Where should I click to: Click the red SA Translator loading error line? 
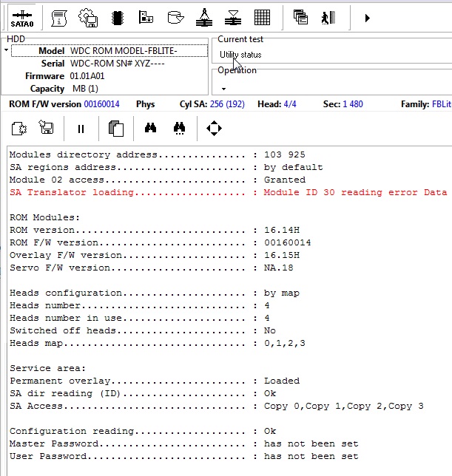pos(228,192)
